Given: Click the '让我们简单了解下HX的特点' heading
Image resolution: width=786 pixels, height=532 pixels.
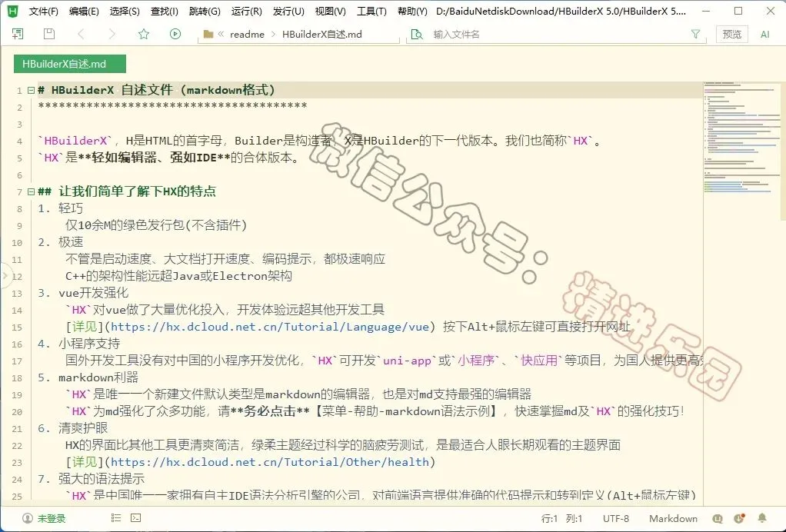Looking at the screenshot, I should 138,191.
